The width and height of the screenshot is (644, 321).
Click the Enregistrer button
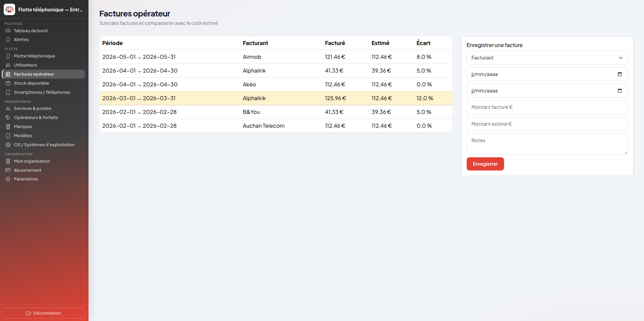pos(485,164)
